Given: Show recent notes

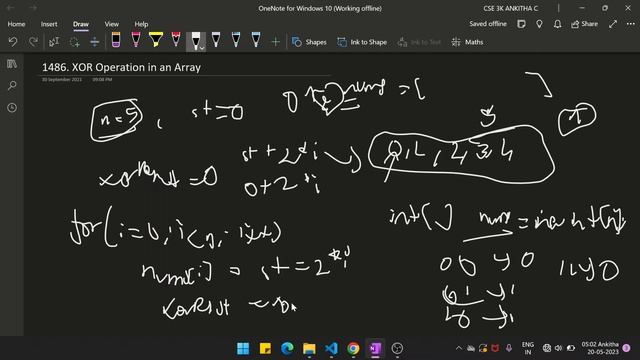Looking at the screenshot, I should (12, 108).
